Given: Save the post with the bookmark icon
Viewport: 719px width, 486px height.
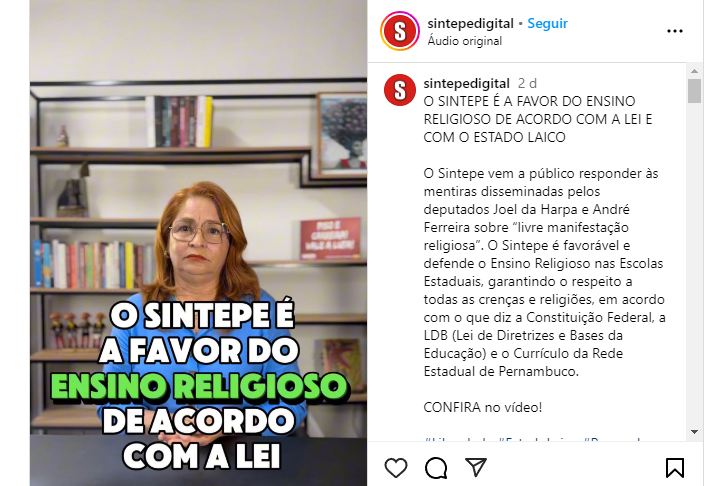Looking at the screenshot, I should pos(675,468).
